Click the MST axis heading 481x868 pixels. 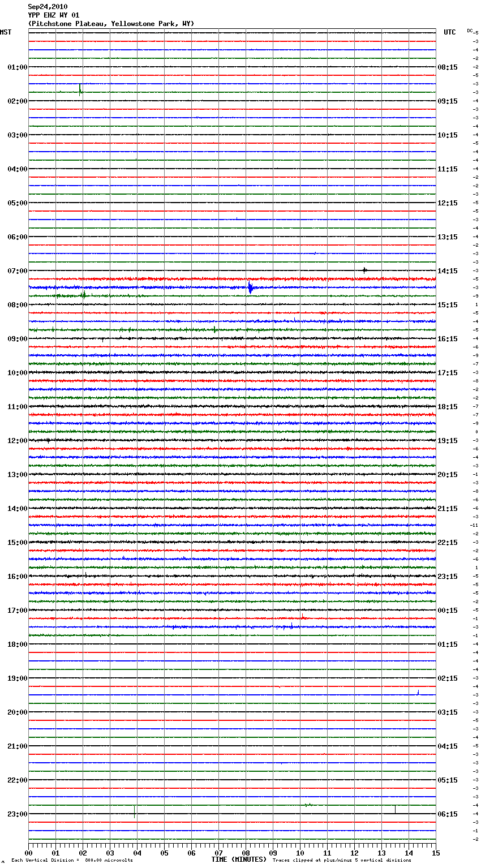click(6, 32)
